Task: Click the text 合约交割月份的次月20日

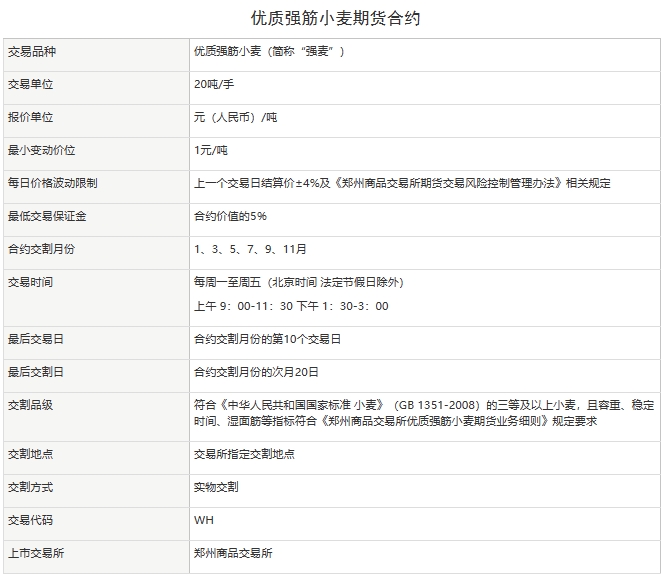Action: tap(256, 372)
